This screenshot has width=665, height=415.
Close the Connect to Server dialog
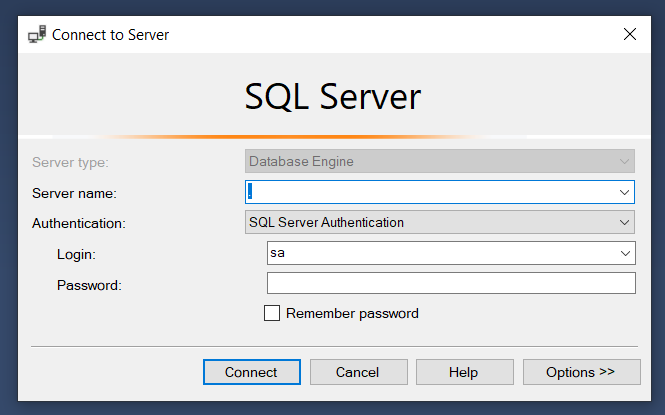[x=629, y=34]
